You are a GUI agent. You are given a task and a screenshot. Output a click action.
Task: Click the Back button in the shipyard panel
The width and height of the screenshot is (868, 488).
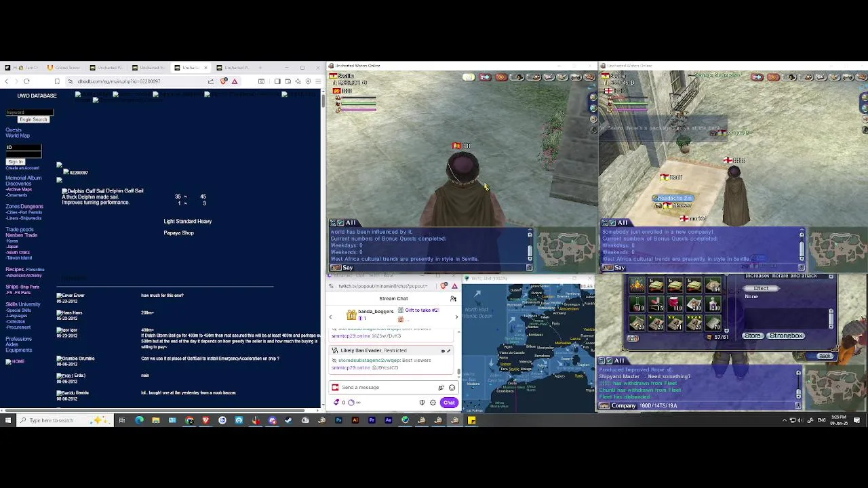click(825, 357)
